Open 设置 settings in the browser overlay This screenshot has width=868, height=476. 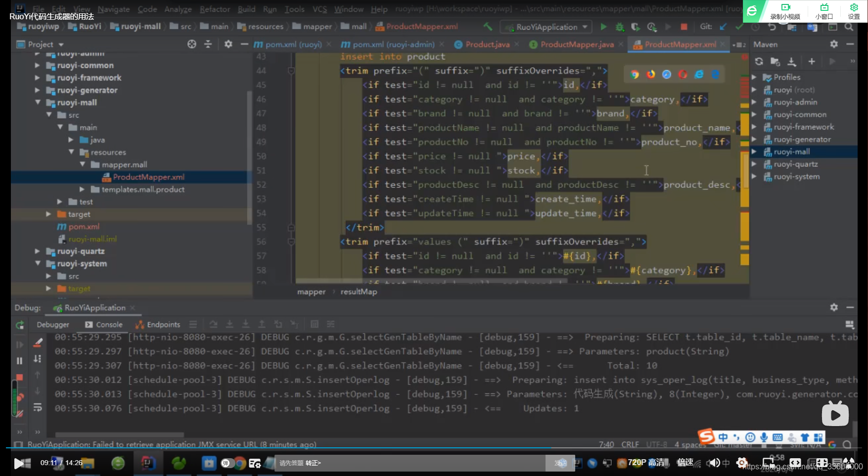coord(854,11)
